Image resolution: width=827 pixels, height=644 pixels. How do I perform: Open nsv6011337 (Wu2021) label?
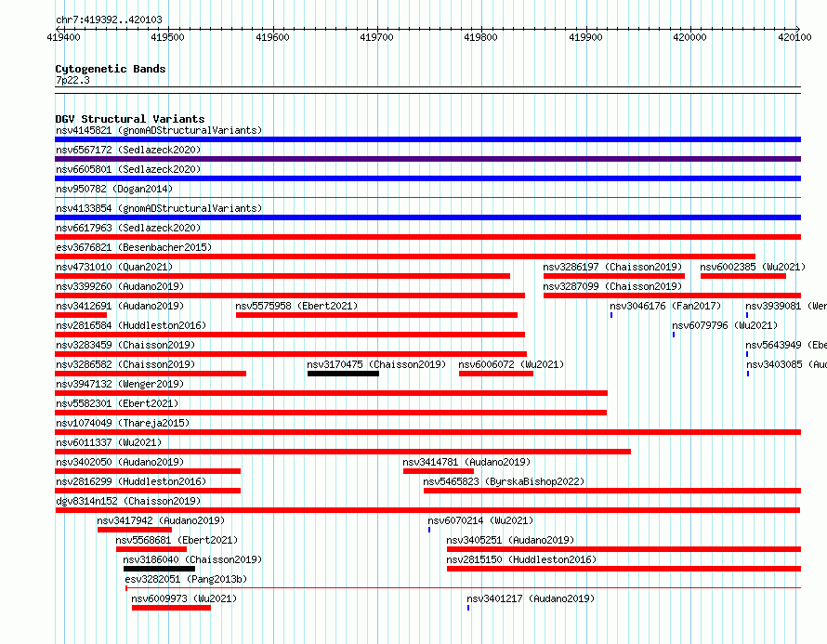109,442
